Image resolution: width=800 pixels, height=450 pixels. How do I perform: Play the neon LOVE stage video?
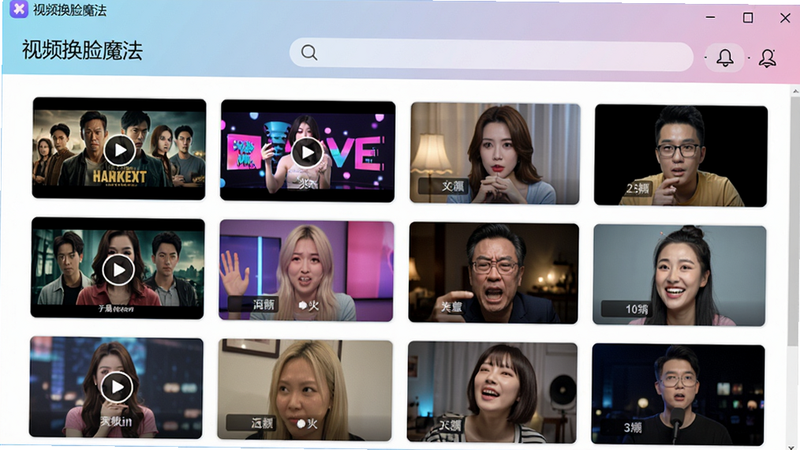tap(308, 152)
